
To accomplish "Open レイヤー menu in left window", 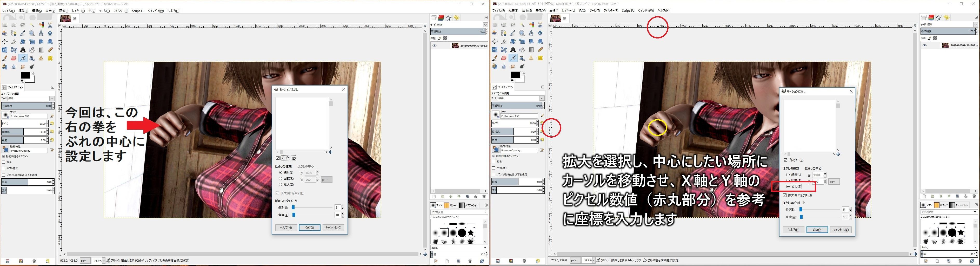I will pyautogui.click(x=78, y=11).
